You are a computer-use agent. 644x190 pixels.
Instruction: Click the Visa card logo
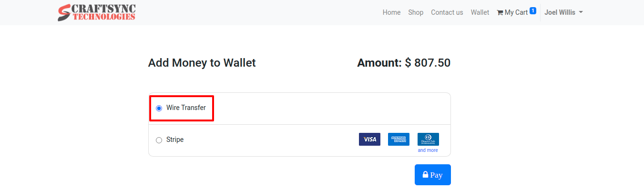tap(369, 140)
